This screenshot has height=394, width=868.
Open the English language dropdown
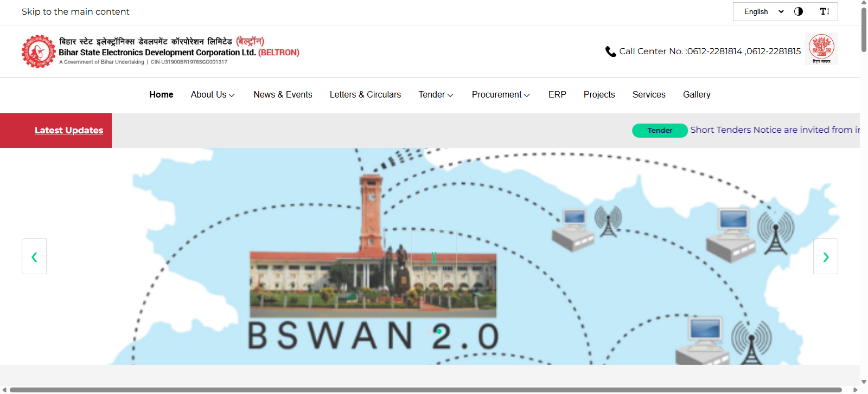pos(764,11)
